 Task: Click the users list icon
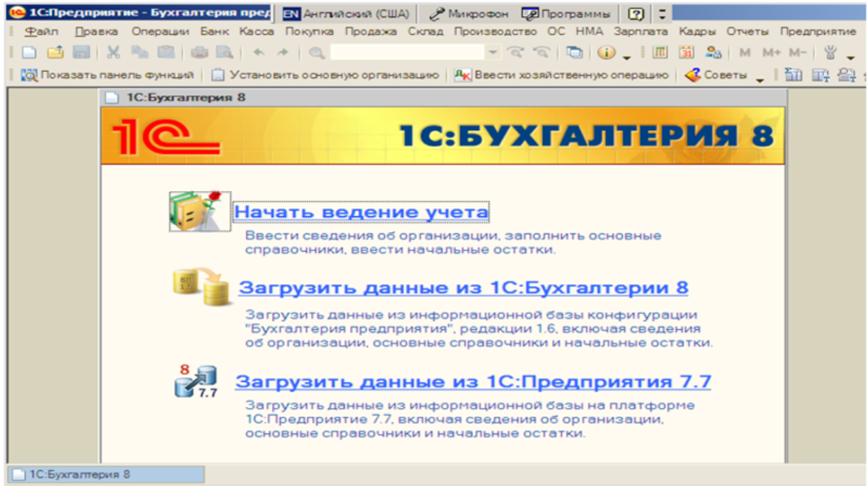coord(713,53)
